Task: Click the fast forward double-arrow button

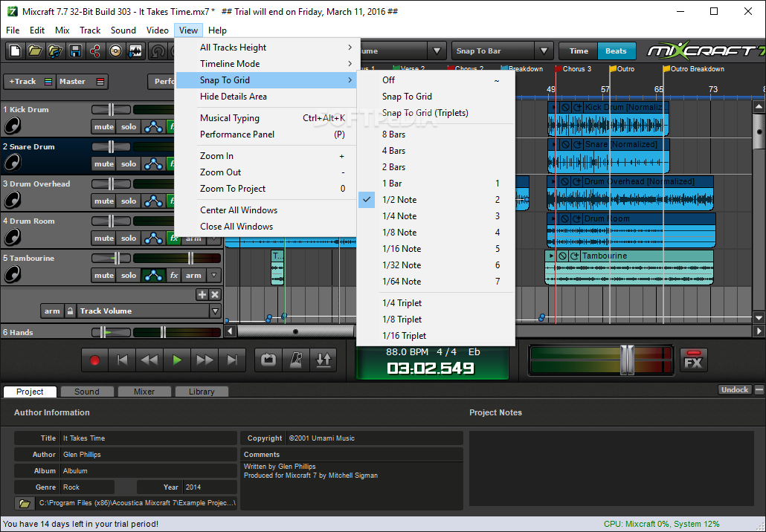Action: 205,360
